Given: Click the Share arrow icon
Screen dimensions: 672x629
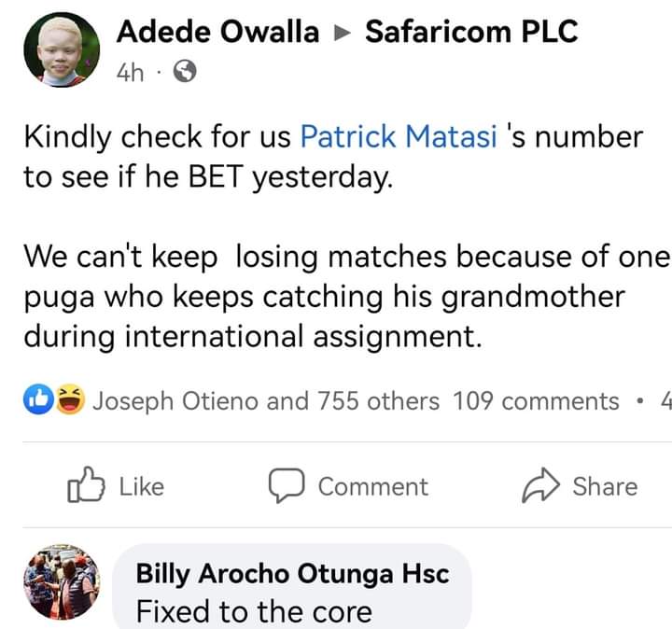Looking at the screenshot, I should [x=539, y=486].
